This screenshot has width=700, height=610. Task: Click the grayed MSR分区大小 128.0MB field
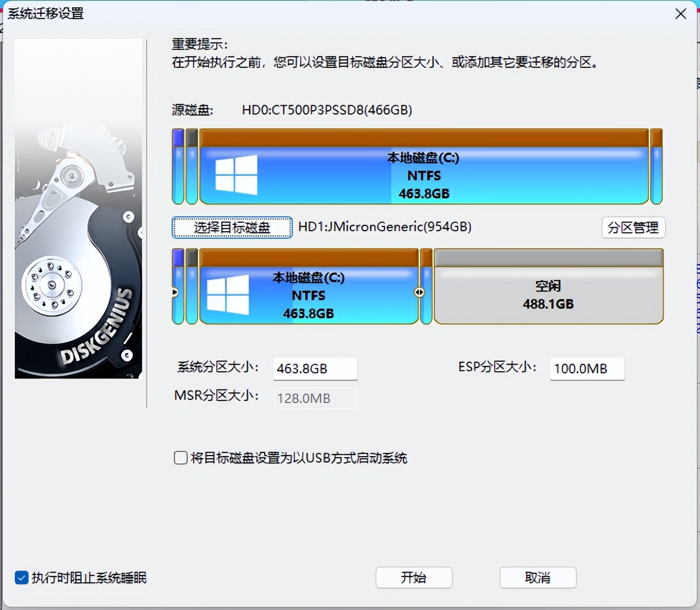pos(314,398)
